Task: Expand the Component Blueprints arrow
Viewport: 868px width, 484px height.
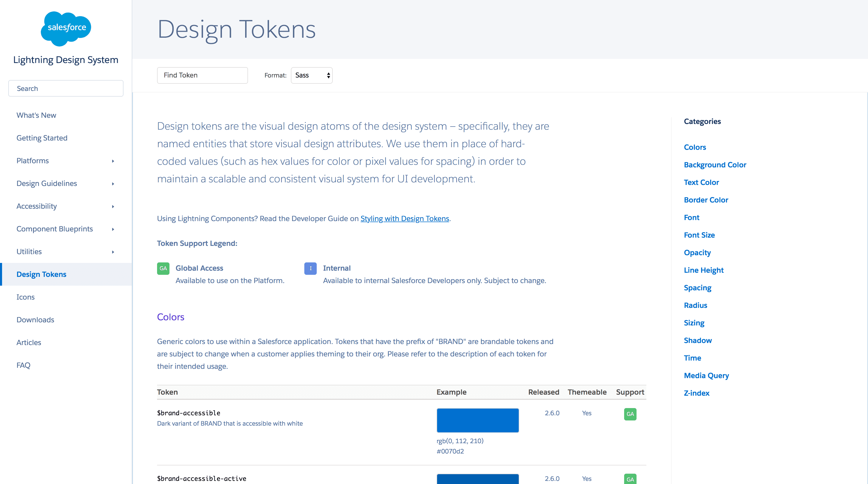Action: pyautogui.click(x=113, y=229)
